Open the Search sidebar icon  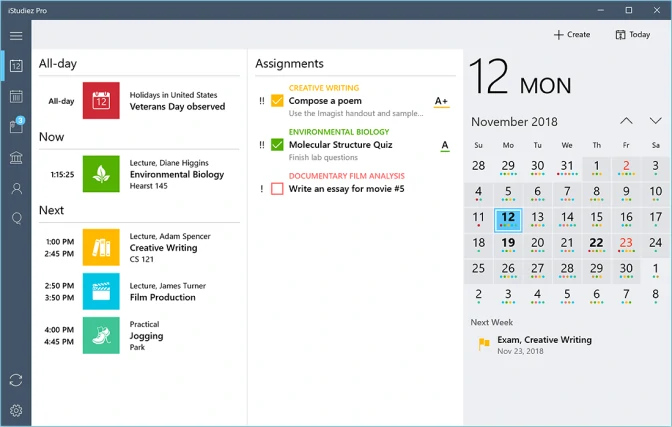click(16, 219)
